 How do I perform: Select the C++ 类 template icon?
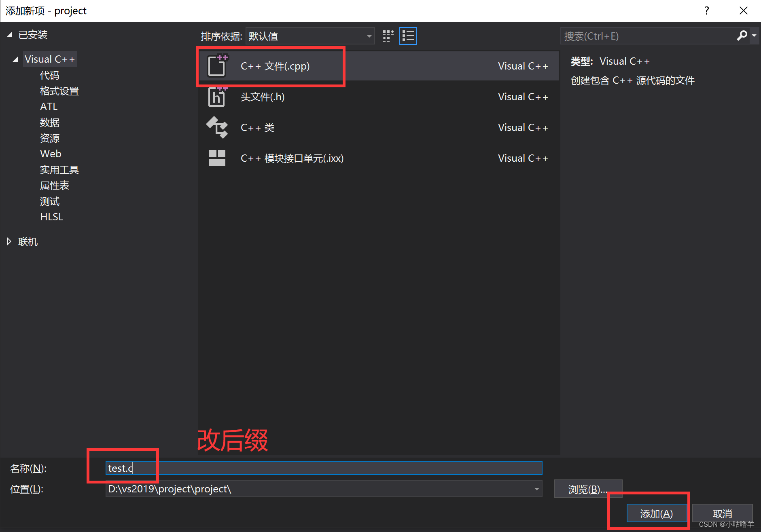tap(217, 127)
